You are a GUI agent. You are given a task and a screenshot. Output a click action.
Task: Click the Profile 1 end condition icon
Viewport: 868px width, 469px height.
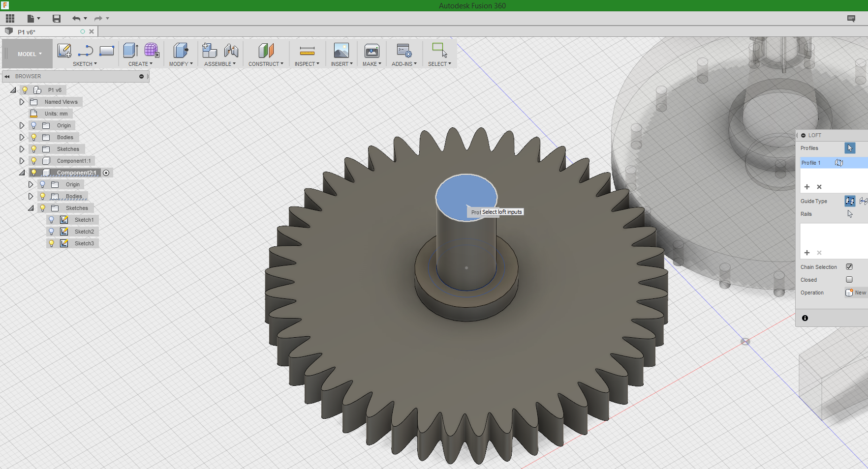839,163
